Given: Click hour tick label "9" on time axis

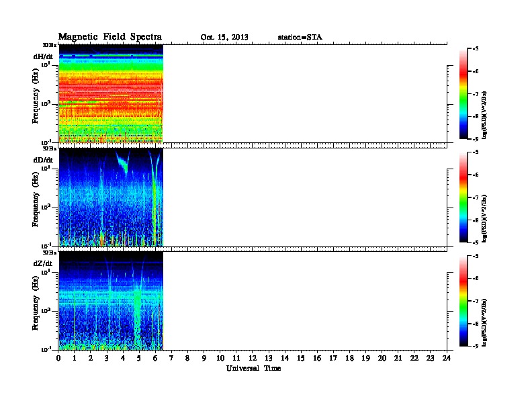Looking at the screenshot, I should tap(204, 359).
